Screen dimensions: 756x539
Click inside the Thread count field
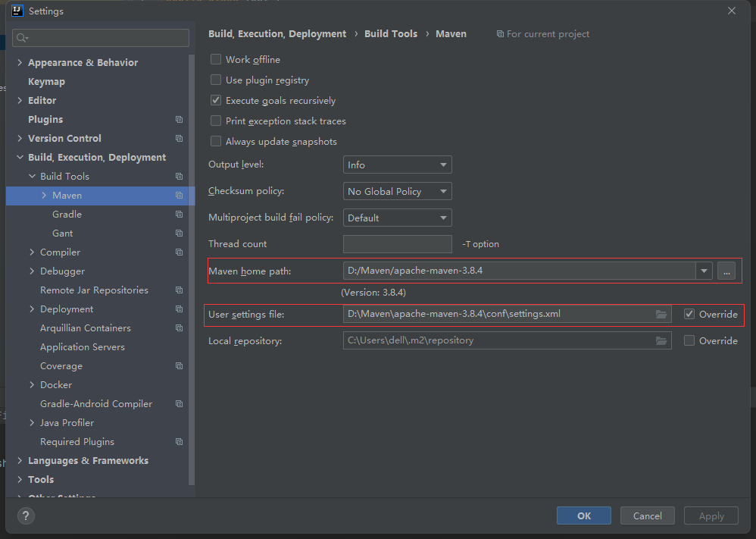point(397,243)
